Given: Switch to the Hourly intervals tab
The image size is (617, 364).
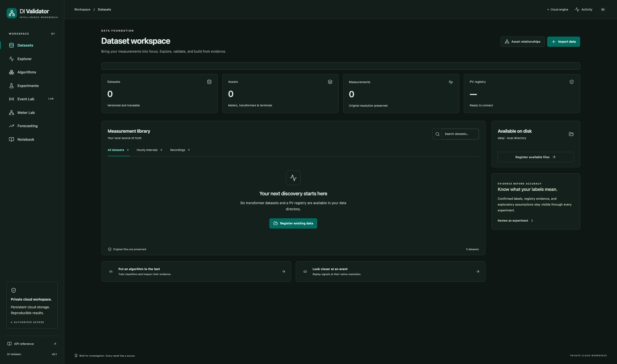Looking at the screenshot, I should point(149,150).
